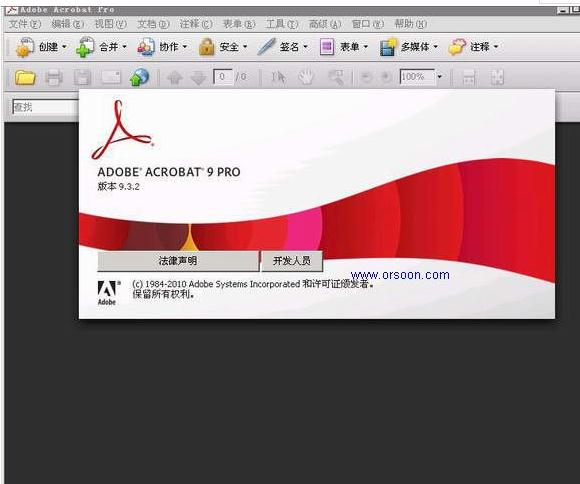Click the Legal Notices (法律声明) button

click(x=178, y=261)
